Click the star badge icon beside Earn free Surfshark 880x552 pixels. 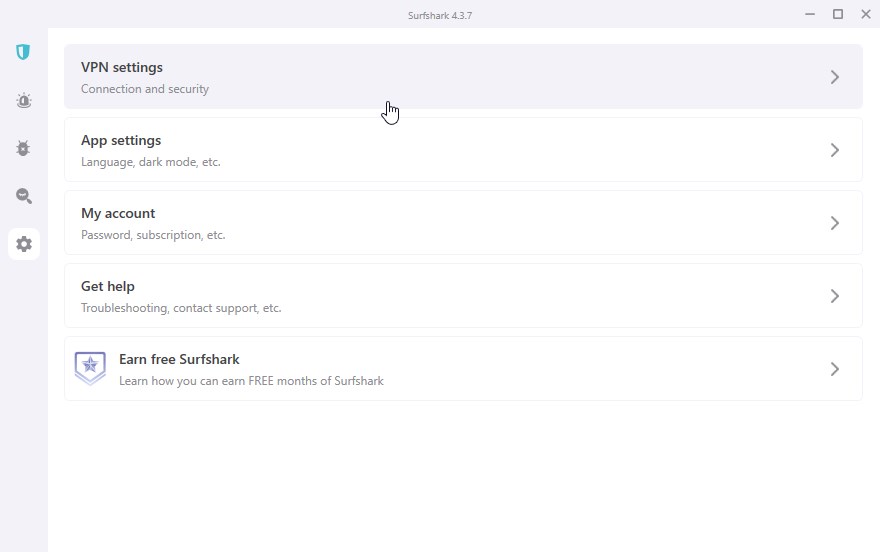click(x=90, y=368)
